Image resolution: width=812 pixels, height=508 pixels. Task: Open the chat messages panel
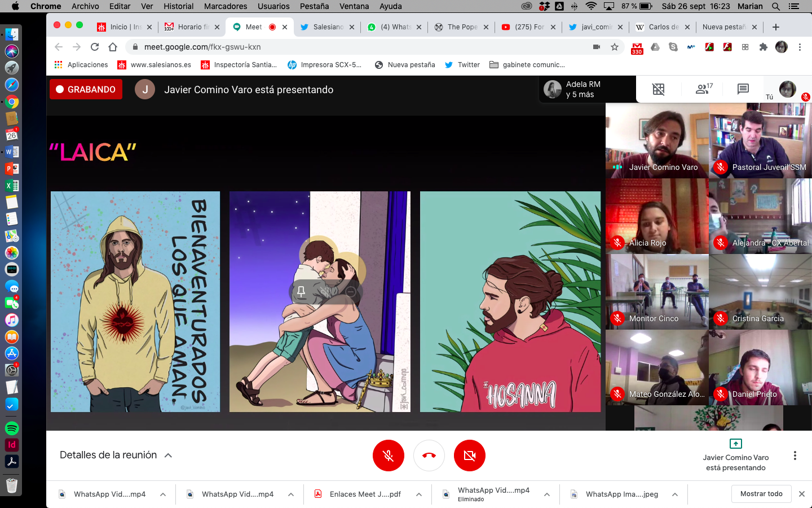pyautogui.click(x=743, y=89)
